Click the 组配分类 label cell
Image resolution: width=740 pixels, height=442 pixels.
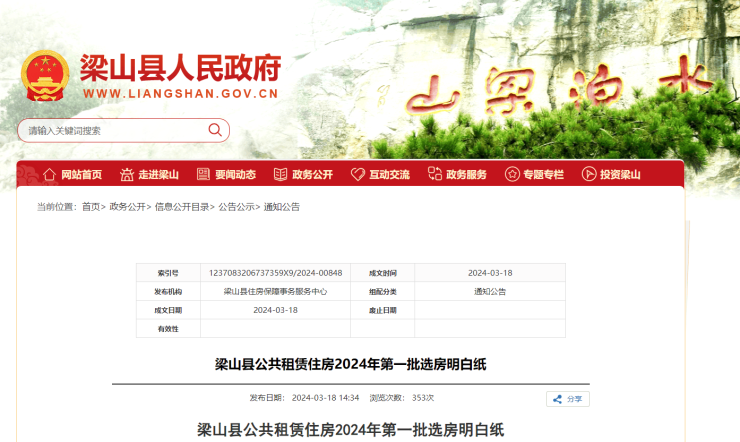pos(382,292)
